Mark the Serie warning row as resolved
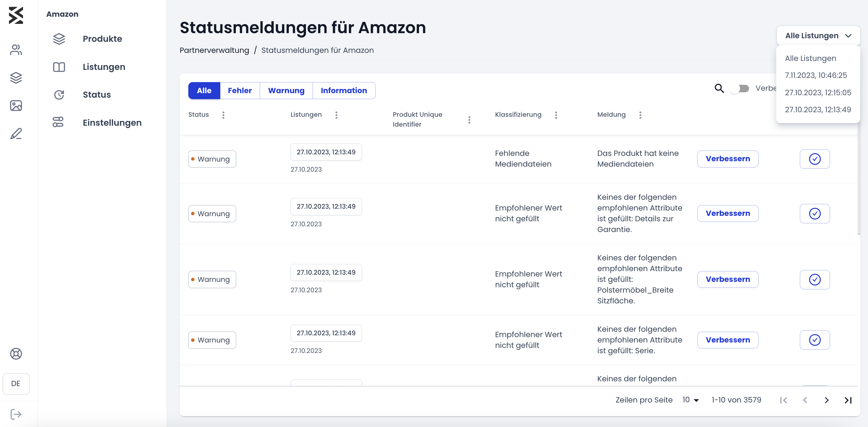This screenshot has width=868, height=427. tap(814, 340)
